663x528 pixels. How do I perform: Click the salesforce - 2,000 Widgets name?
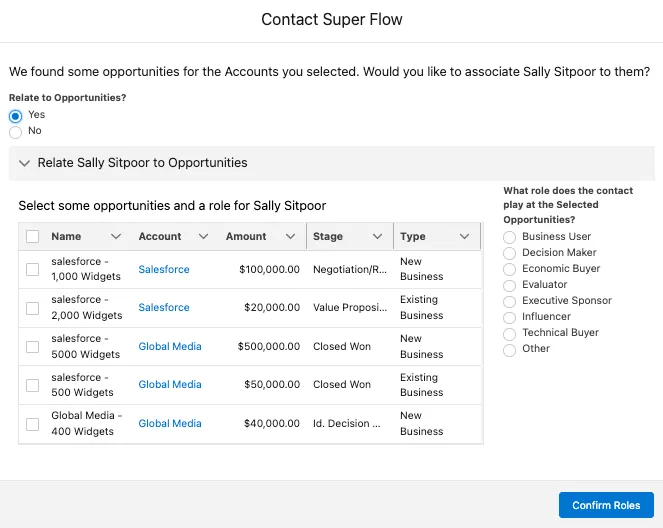[x=87, y=307]
